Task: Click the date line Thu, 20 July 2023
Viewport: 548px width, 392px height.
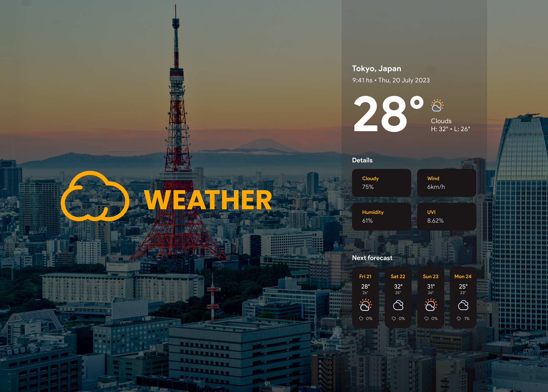Action: 404,80
